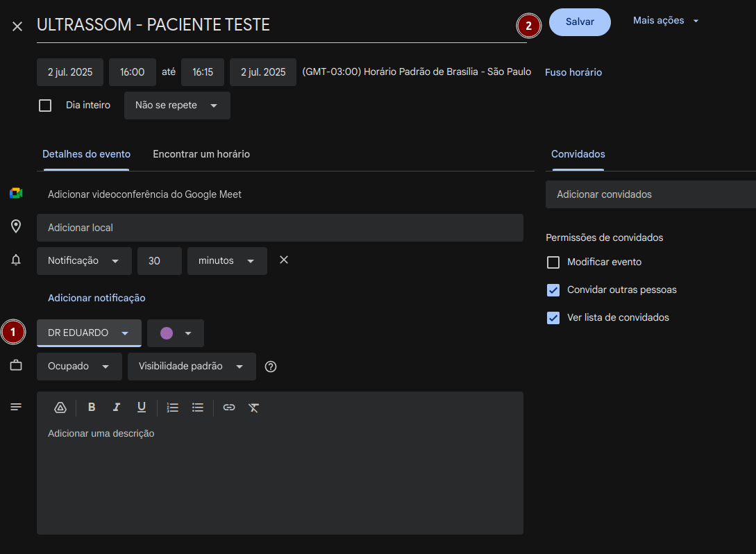This screenshot has width=756, height=554.
Task: Open the Não se repete dropdown
Action: (x=177, y=106)
